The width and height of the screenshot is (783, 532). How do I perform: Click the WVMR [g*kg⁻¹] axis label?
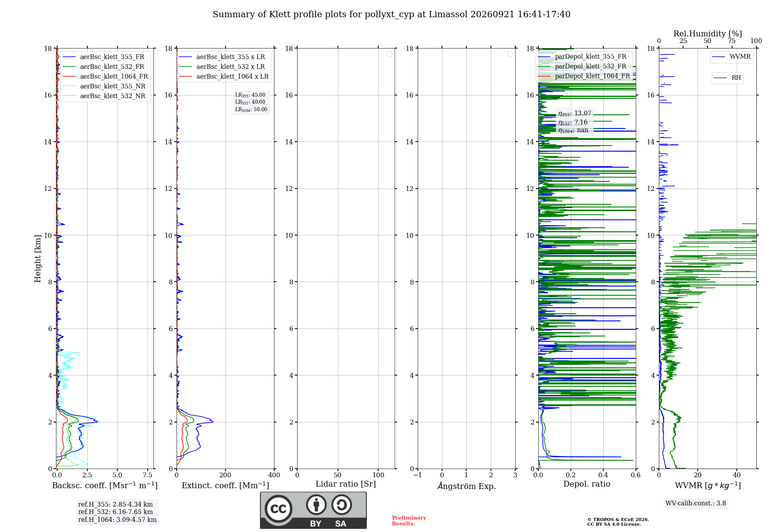tap(708, 485)
